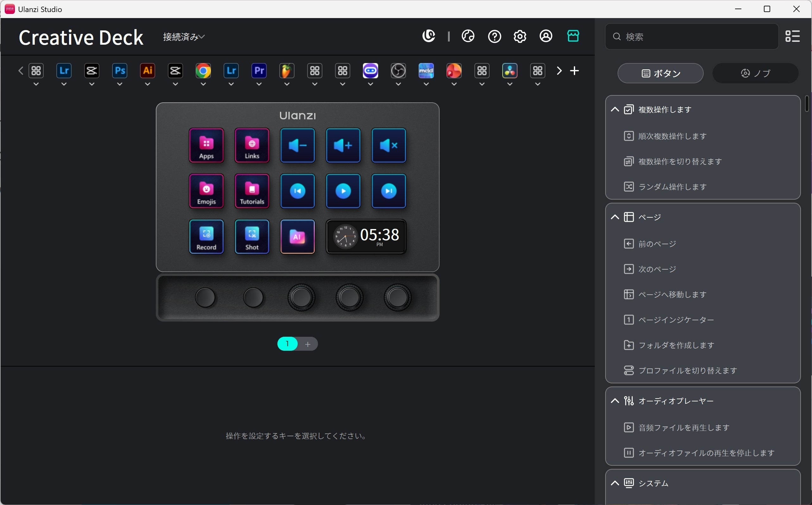
Task: Select the Record key on deck
Action: [206, 236]
